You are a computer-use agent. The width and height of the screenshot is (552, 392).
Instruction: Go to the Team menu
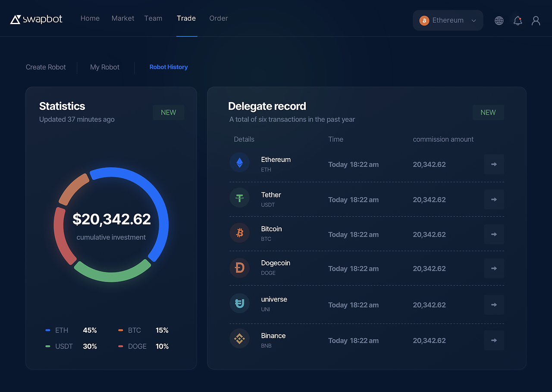tap(153, 18)
